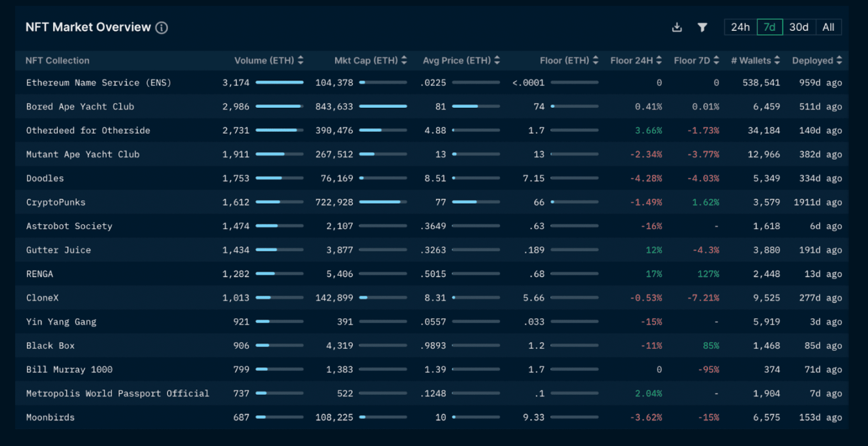Open Ethereum Name Service (ENS) collection
Screen dimensions: 868x446
(99, 83)
